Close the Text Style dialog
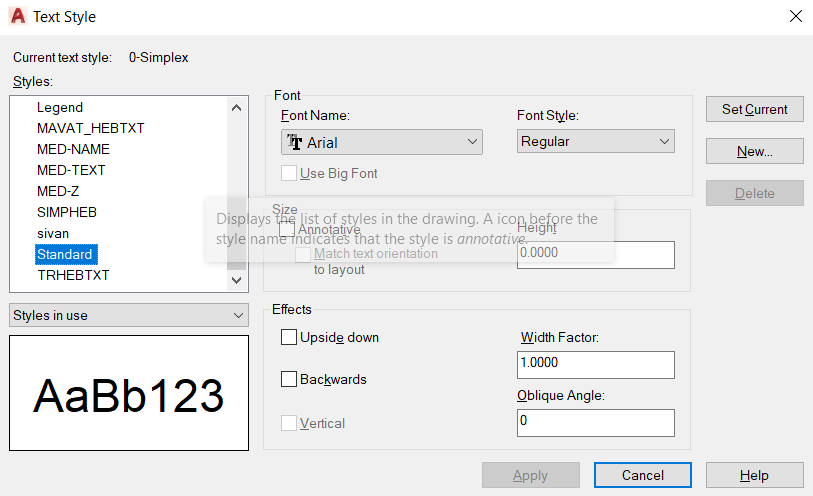This screenshot has height=496, width=813. tap(796, 16)
